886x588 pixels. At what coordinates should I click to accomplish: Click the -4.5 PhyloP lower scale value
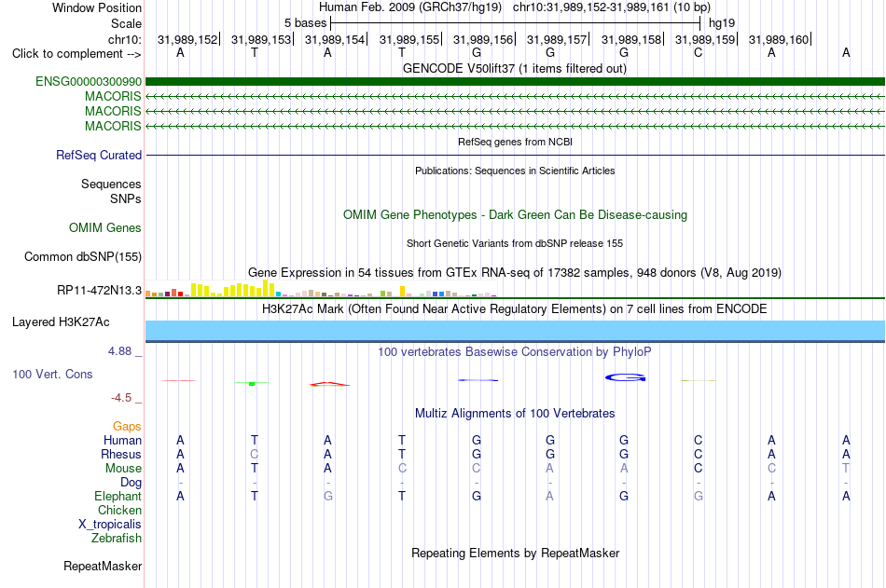[121, 398]
